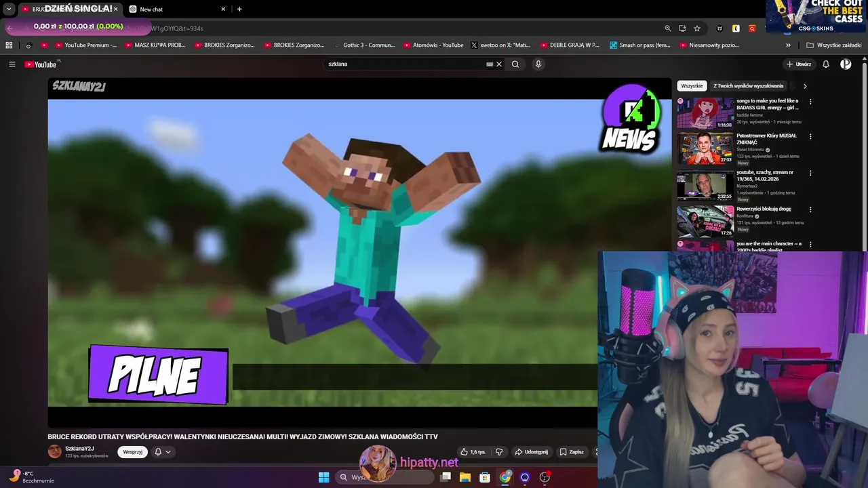The height and width of the screenshot is (488, 868).
Task: Open the Patostreamer Który MUSIAŁ ZNIKNĄĆ thumbnail
Action: click(705, 148)
